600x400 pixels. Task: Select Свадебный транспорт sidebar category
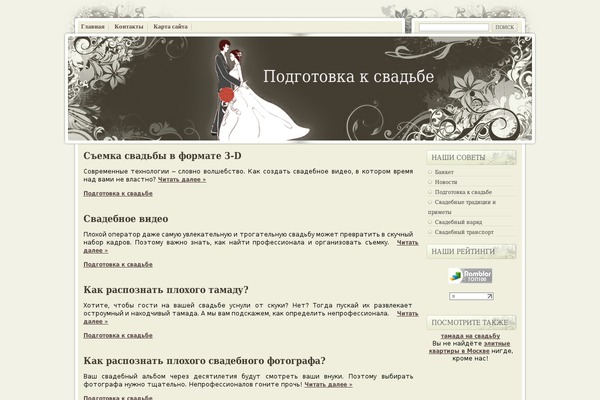(464, 232)
